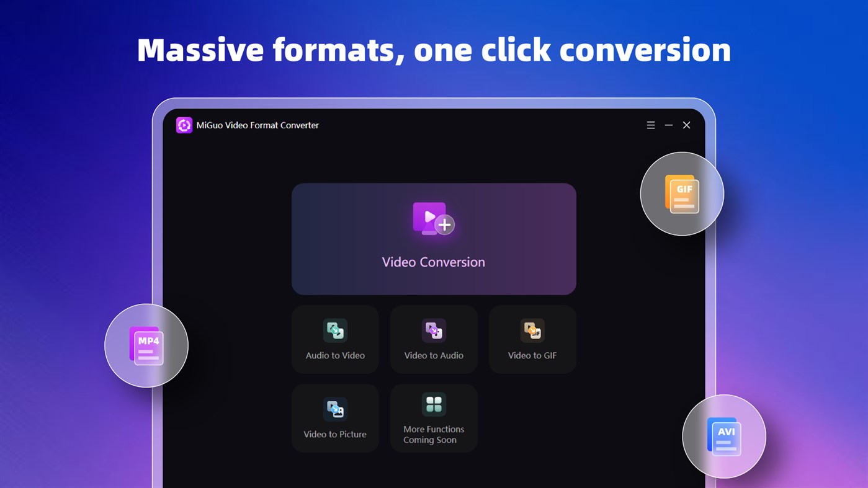868x488 pixels.
Task: Select the Video to Audio conversion icon
Action: point(434,330)
